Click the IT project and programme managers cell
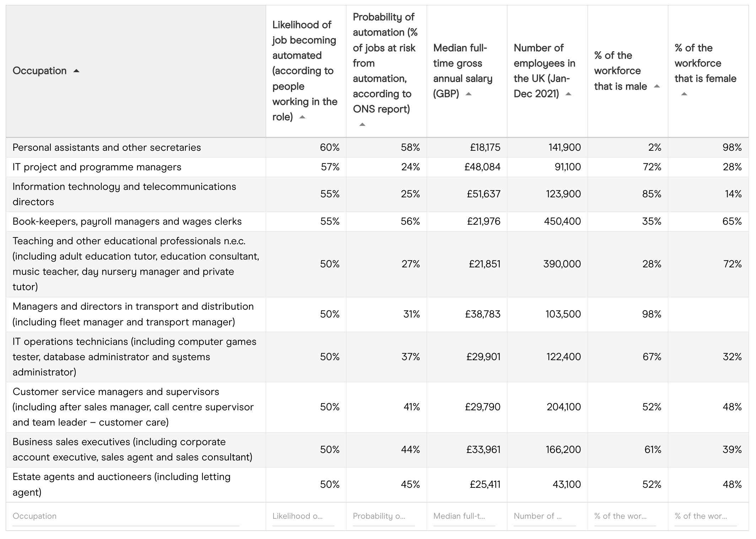 [97, 167]
